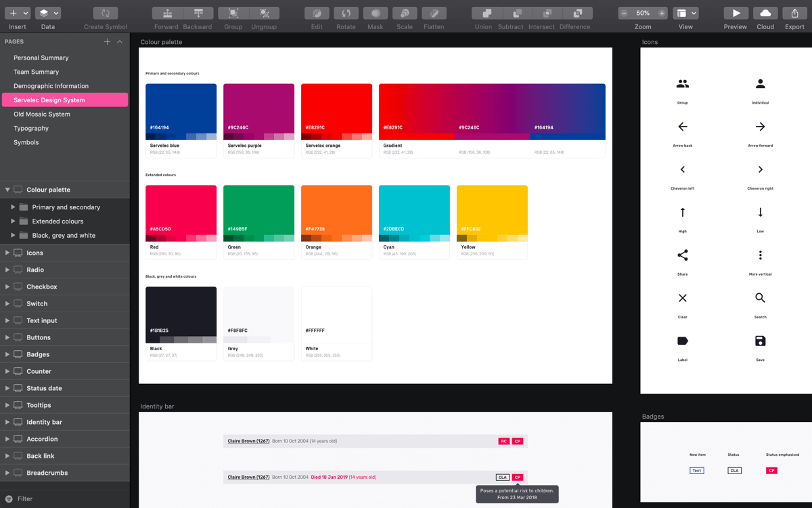Expand the Black, grey and white group

13,236
